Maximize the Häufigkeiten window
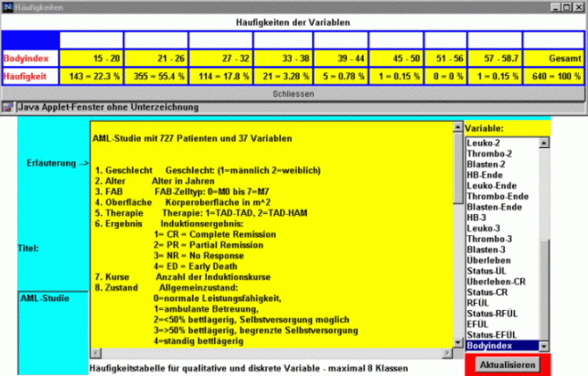This screenshot has height=376, width=588. click(565, 5)
